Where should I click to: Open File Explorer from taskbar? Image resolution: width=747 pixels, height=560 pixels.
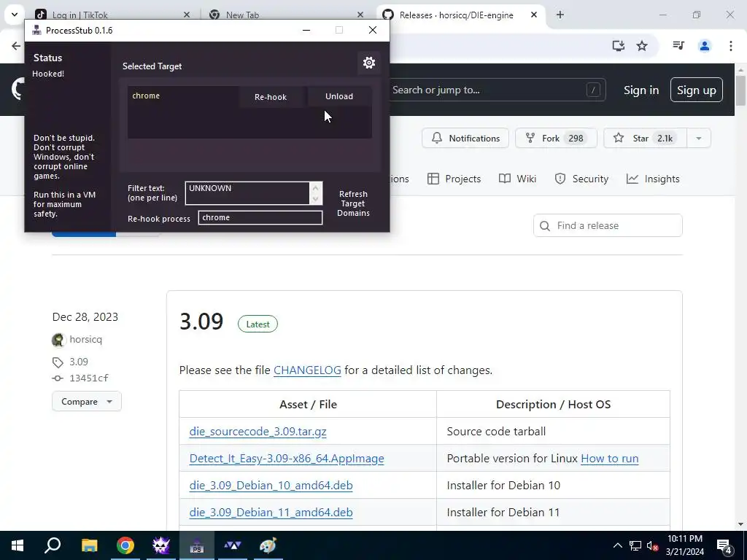coord(89,545)
